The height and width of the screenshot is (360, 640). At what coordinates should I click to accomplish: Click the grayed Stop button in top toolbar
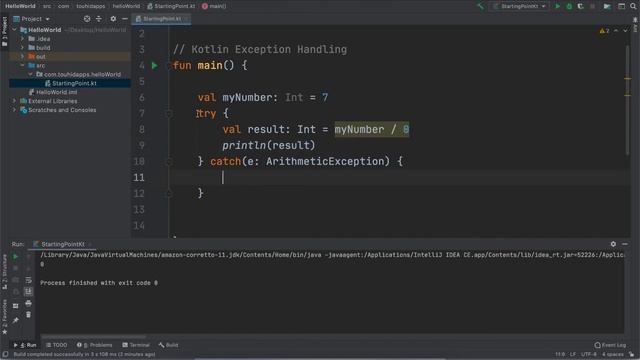592,6
